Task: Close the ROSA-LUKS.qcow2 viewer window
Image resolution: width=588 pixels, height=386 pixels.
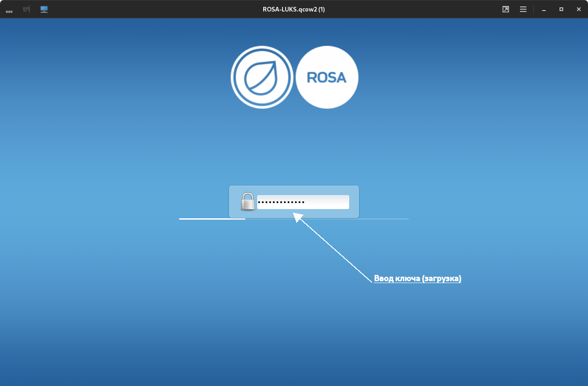Action: click(x=578, y=9)
